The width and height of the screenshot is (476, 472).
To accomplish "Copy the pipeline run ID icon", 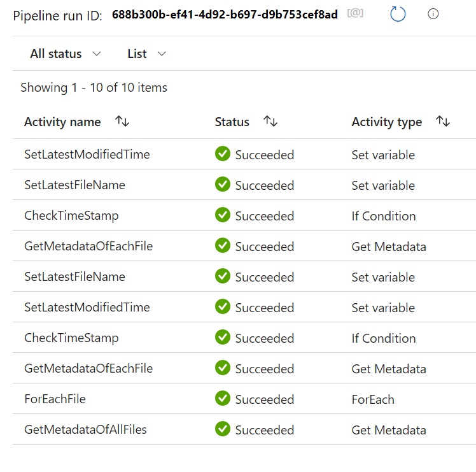I will [x=355, y=13].
